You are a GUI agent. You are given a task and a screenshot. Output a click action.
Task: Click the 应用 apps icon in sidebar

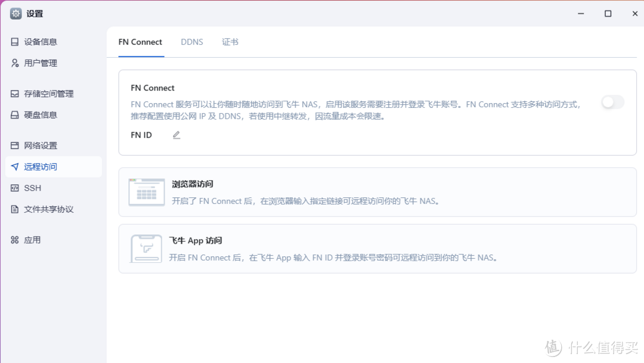[x=16, y=240]
